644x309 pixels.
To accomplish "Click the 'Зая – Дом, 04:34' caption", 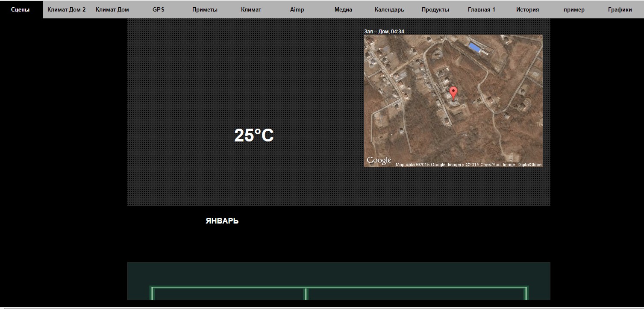I will (384, 31).
